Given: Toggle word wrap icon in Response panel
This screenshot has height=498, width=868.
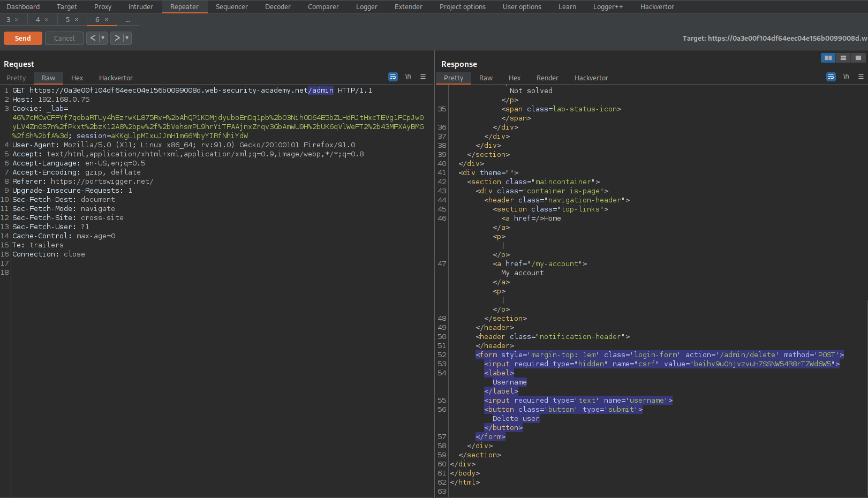Looking at the screenshot, I should [831, 77].
